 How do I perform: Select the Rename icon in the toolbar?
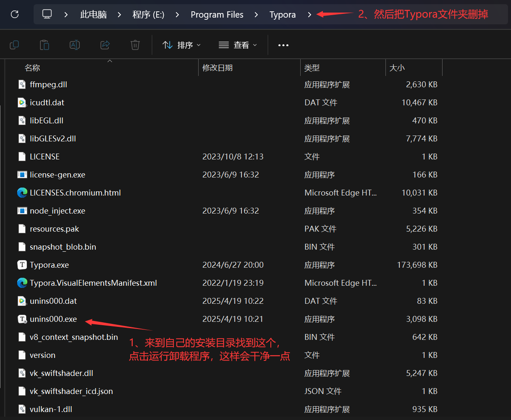pyautogui.click(x=74, y=44)
